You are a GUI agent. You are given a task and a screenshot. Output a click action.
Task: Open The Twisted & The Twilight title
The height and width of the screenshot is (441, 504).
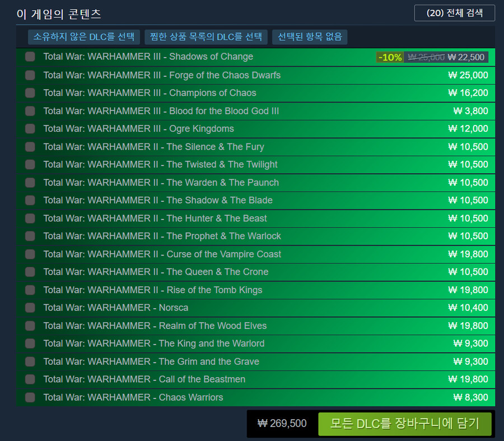tap(160, 164)
